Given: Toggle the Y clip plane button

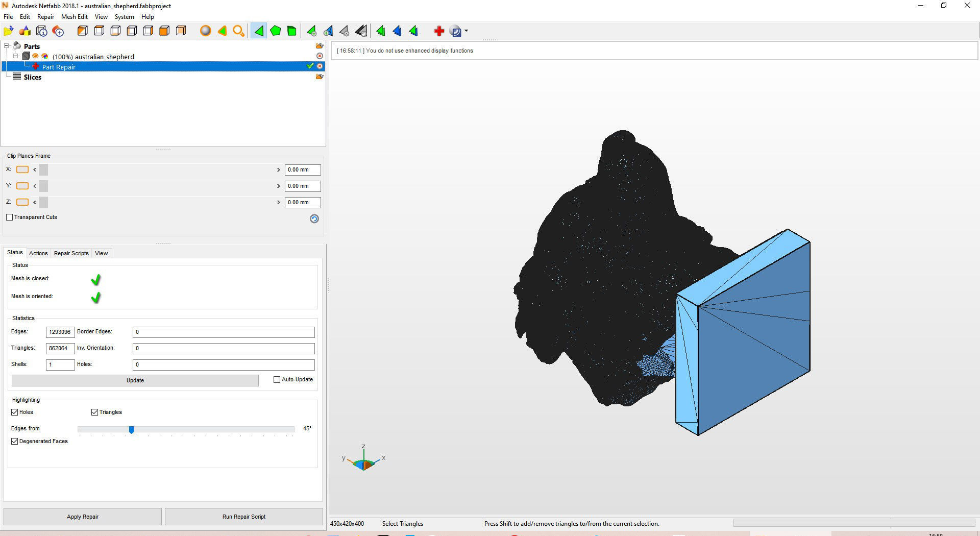Looking at the screenshot, I should [x=22, y=186].
